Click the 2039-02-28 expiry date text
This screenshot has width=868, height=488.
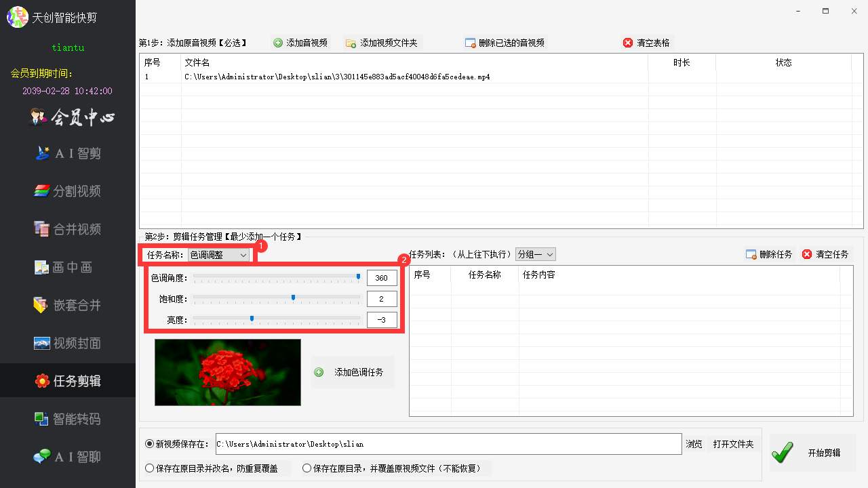(67, 91)
